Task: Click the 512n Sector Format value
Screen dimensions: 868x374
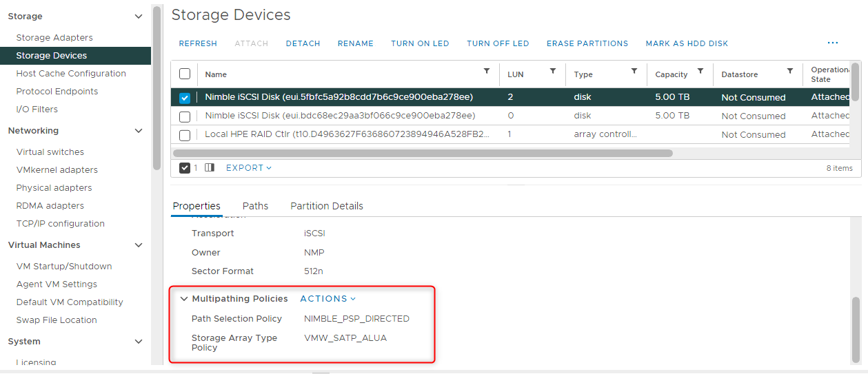Action: (x=313, y=271)
